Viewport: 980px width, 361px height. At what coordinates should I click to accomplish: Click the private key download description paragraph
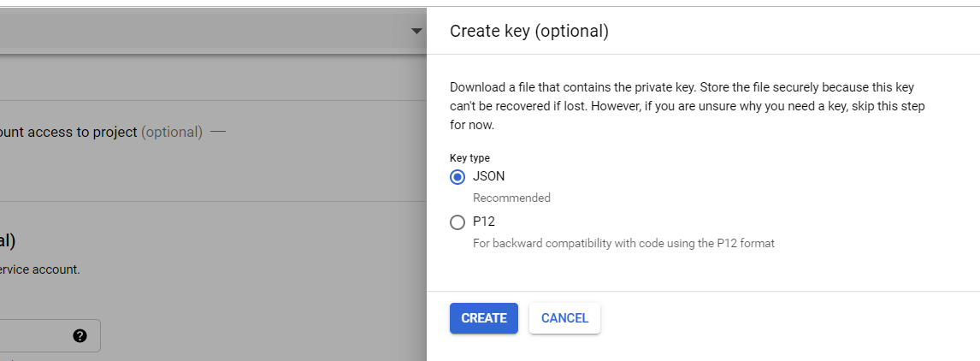tap(687, 106)
